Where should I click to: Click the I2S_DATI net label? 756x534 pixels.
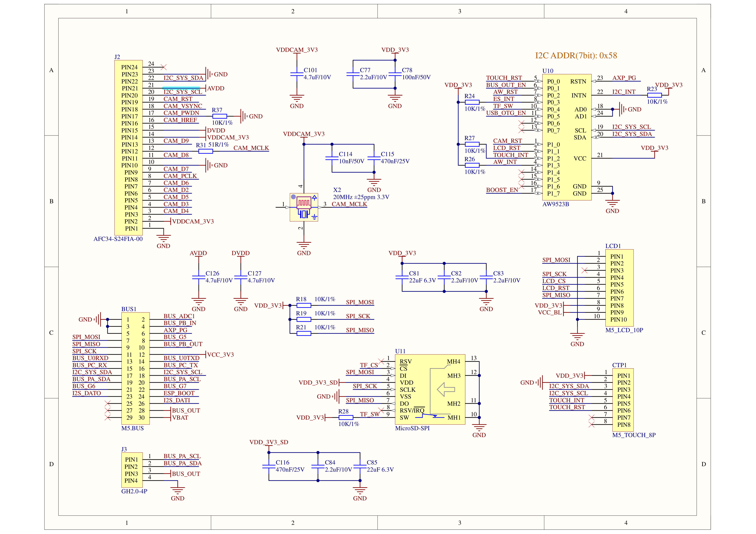click(x=177, y=400)
